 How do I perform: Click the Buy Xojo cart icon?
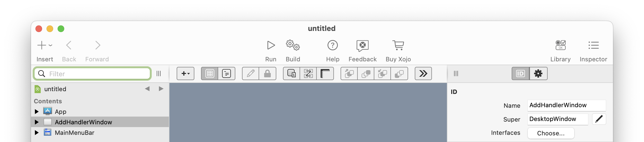pos(398,45)
